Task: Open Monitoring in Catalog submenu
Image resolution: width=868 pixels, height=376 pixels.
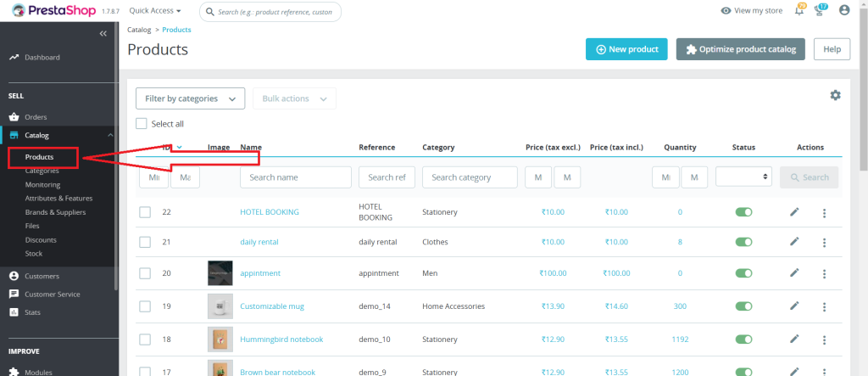Action: click(42, 185)
